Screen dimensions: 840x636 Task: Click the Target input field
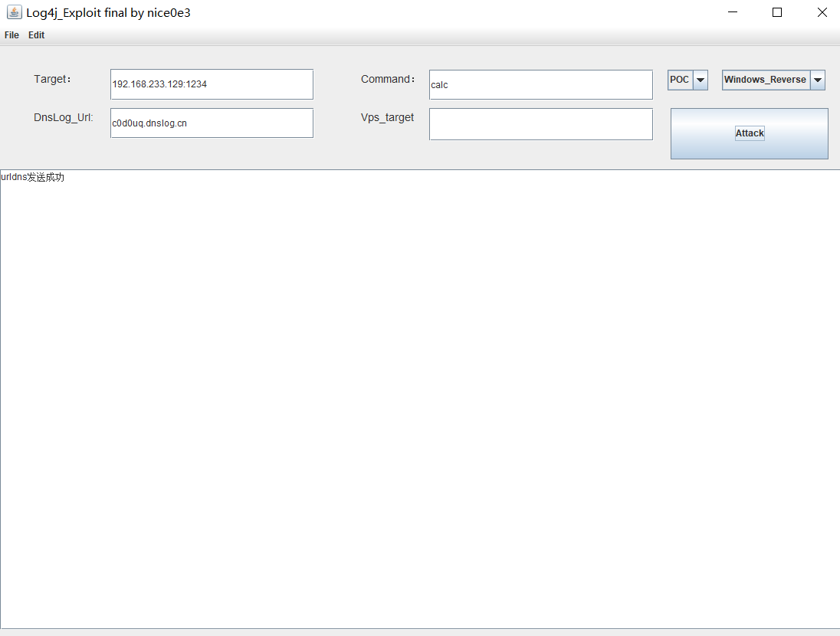pyautogui.click(x=212, y=84)
